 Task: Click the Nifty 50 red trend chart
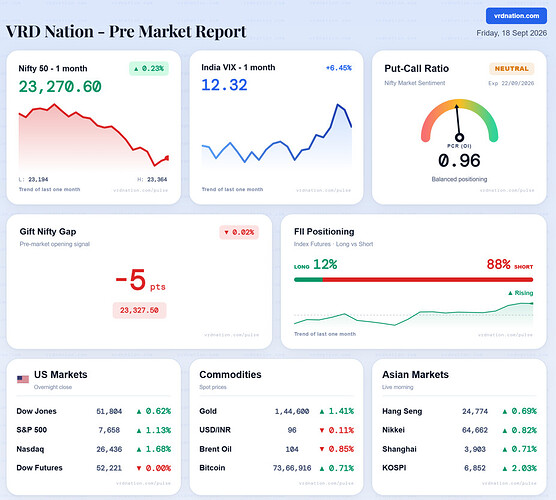tap(94, 137)
